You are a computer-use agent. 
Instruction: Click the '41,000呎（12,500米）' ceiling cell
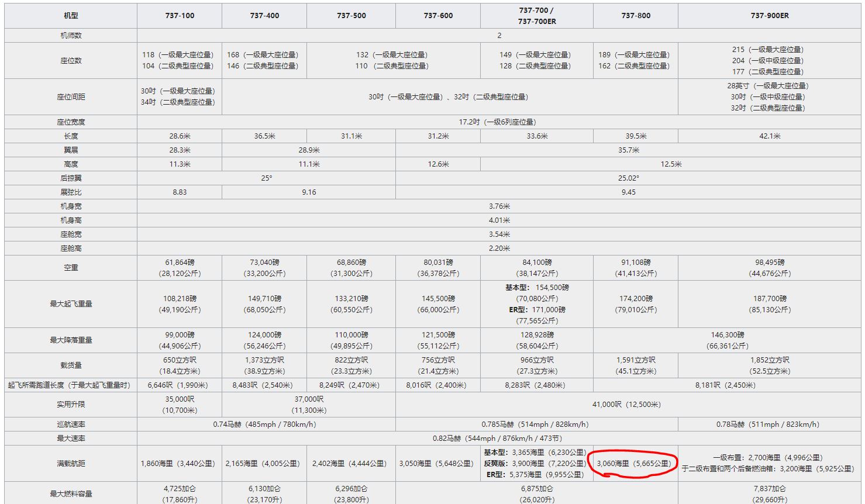629,404
